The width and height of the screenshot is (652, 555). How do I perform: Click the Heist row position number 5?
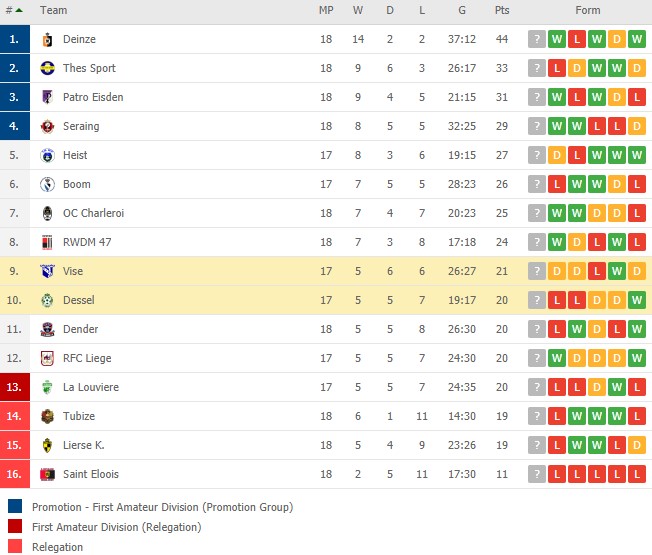click(x=14, y=155)
